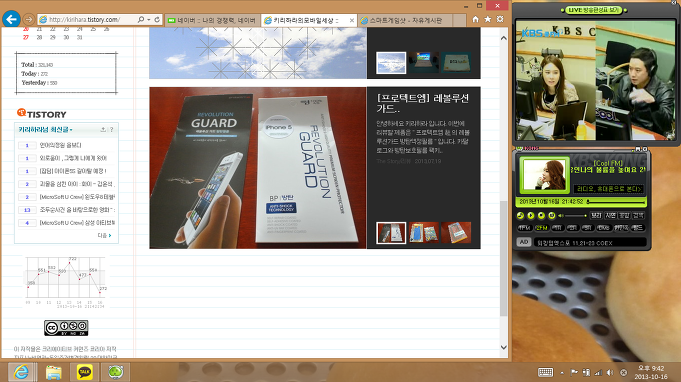The width and height of the screenshot is (681, 382).
Task: Click the page scrollbar down arrow
Action: [x=503, y=347]
